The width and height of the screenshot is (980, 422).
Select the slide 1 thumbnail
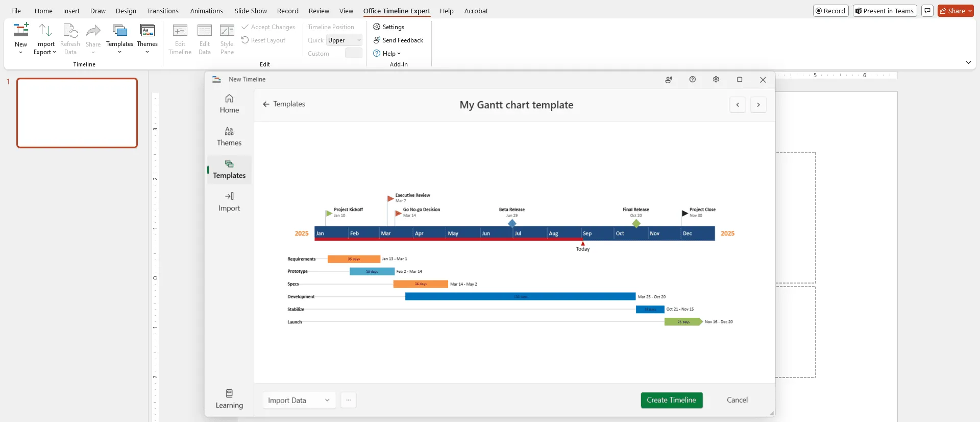77,113
